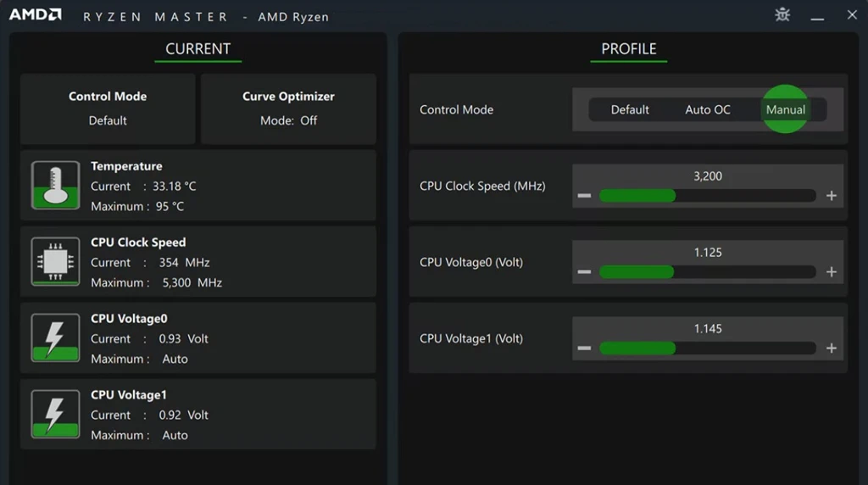Click the 33.18 °C current temperature

(175, 186)
